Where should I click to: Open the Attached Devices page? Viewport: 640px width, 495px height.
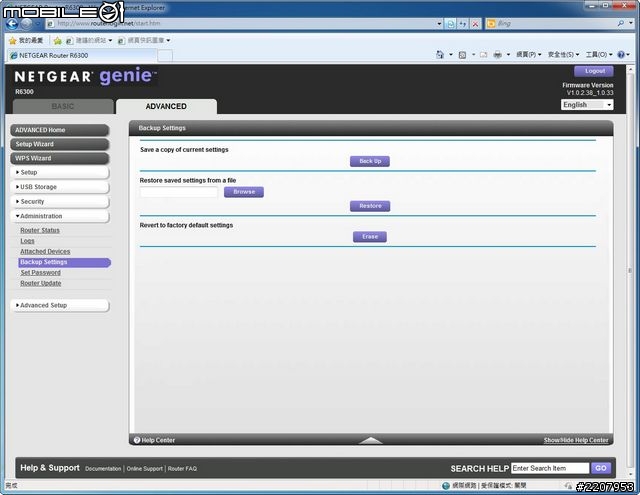click(x=45, y=252)
